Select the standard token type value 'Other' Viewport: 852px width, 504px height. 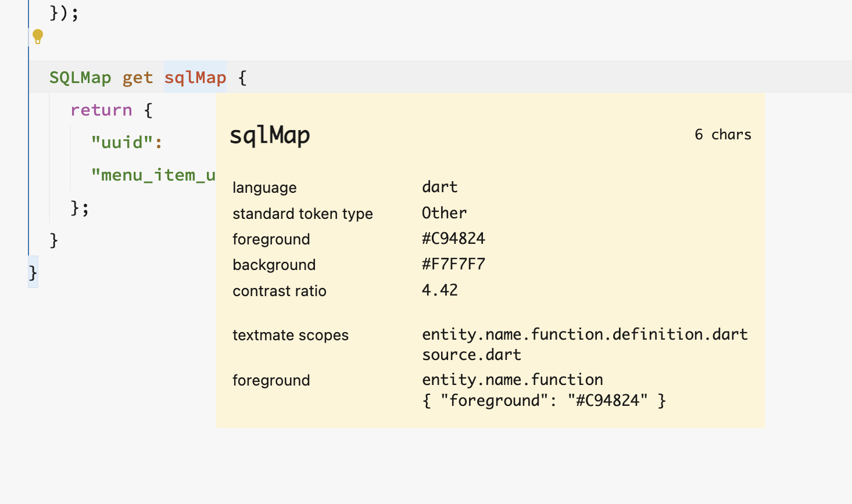coord(445,213)
